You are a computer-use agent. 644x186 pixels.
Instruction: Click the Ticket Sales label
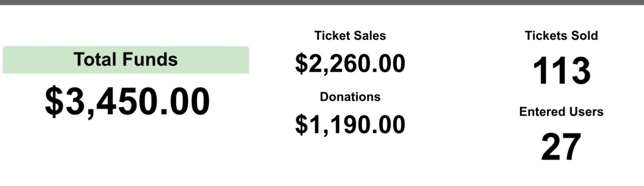pos(350,35)
